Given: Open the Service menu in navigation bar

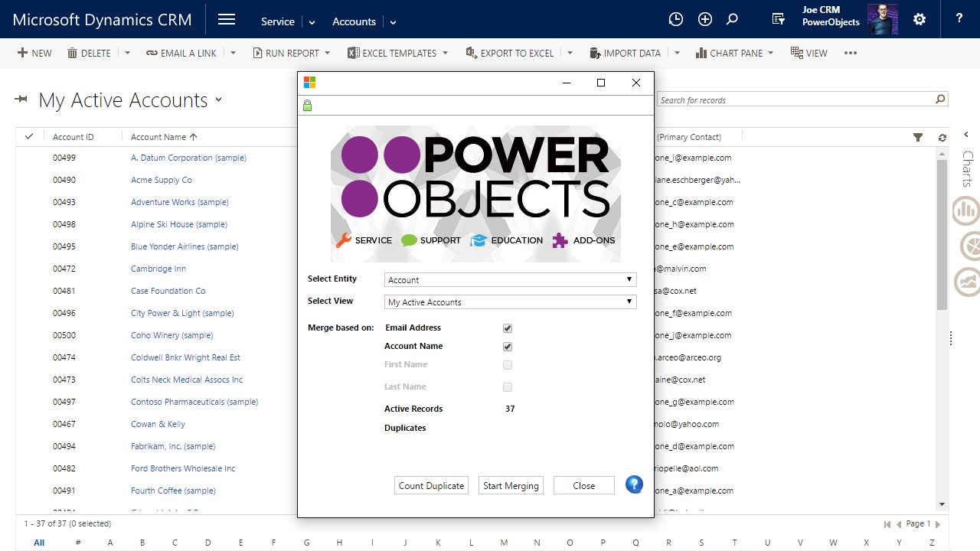Looking at the screenshot, I should 278,21.
